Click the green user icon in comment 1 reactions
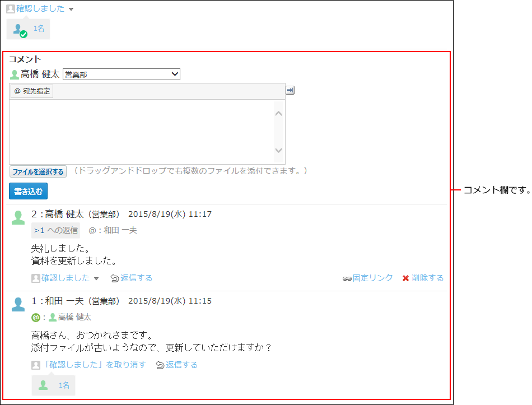This screenshot has height=405, width=532. pyautogui.click(x=43, y=385)
